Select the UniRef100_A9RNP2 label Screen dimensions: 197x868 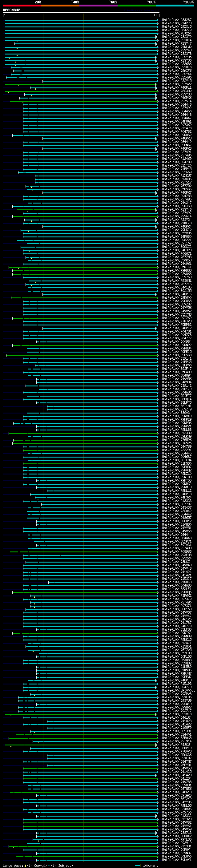click(x=177, y=345)
